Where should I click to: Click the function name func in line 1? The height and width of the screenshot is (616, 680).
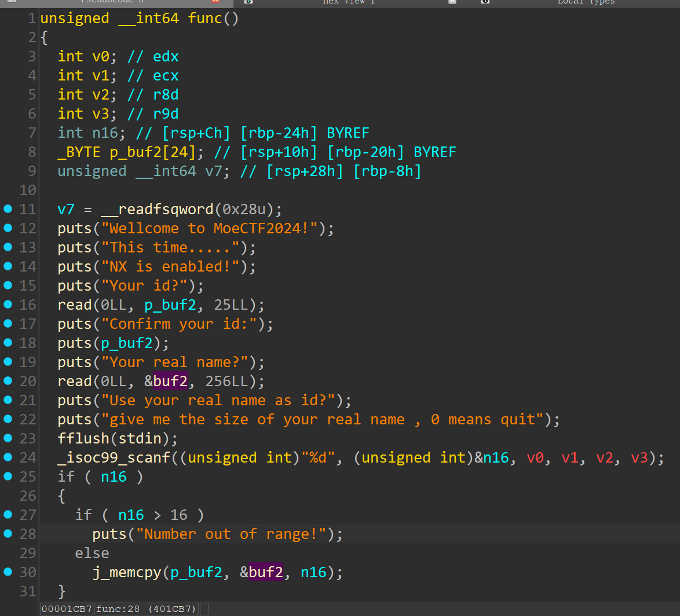point(204,18)
